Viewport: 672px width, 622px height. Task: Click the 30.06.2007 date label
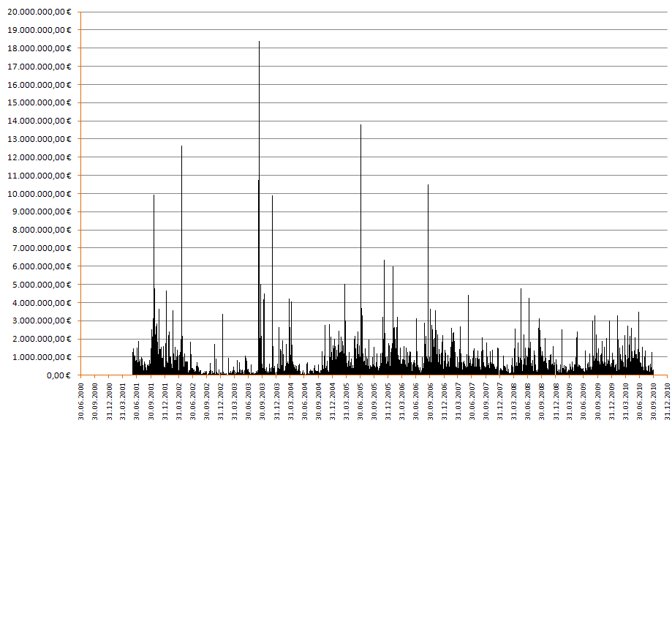pyautogui.click(x=472, y=402)
